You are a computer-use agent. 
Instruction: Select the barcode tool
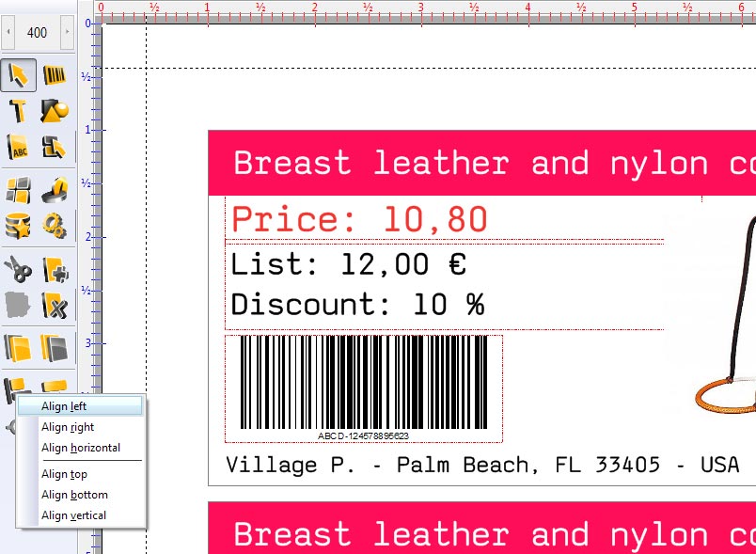(x=55, y=75)
